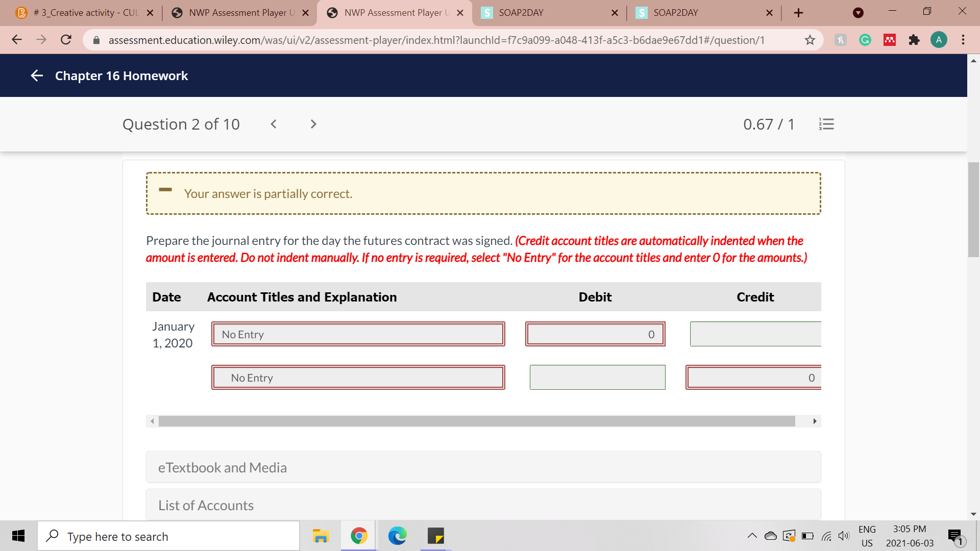Image resolution: width=980 pixels, height=551 pixels.
Task: Reload the page
Action: point(66,40)
